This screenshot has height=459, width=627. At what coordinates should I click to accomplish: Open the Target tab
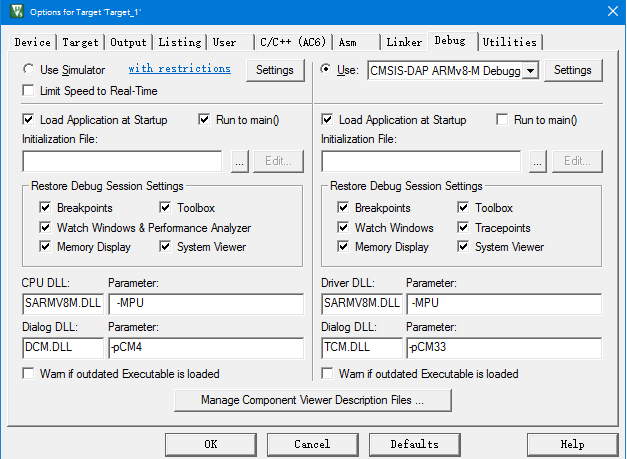(80, 42)
